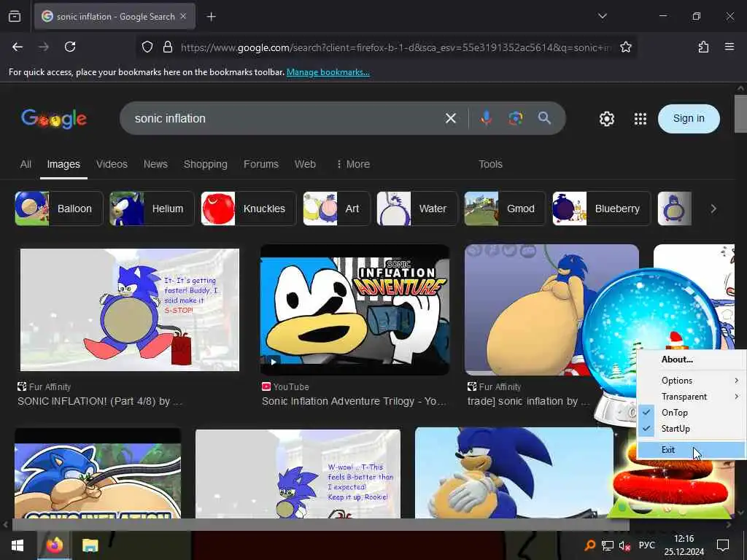Toggle OnTop checked menu item
Viewport: 747px width, 560px height.
point(692,413)
